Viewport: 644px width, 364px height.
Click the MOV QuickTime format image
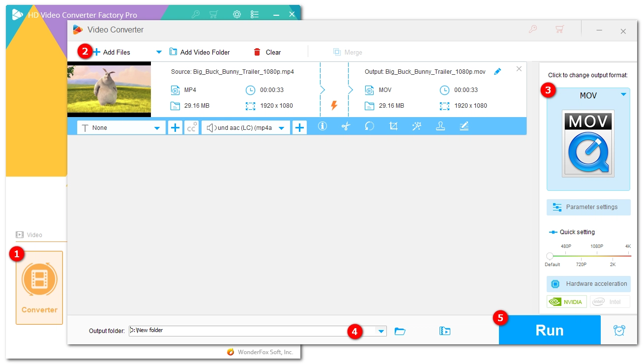coord(588,143)
